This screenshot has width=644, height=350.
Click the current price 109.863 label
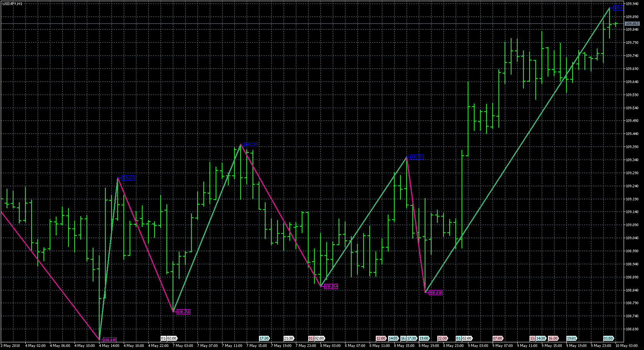tap(632, 24)
